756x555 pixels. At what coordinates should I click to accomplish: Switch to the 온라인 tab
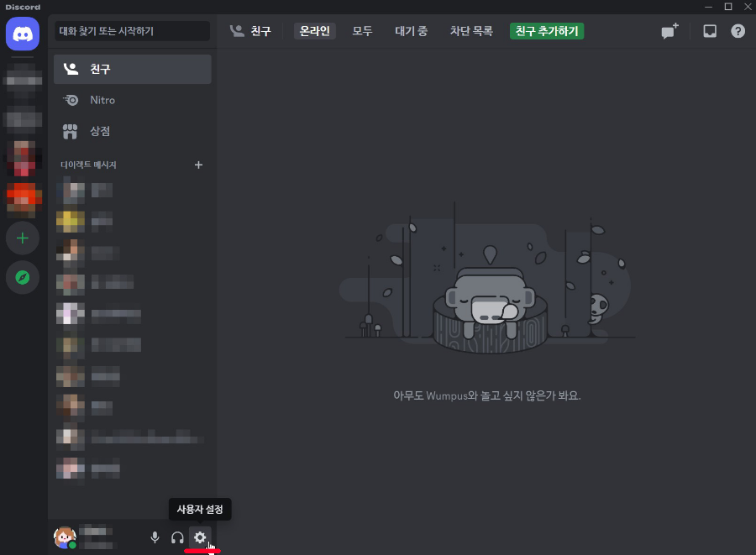pyautogui.click(x=315, y=31)
